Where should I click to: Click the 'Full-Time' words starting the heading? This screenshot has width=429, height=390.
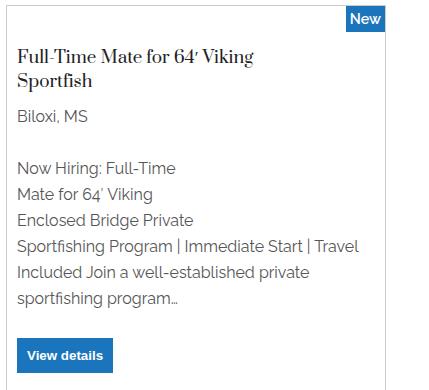(56, 56)
